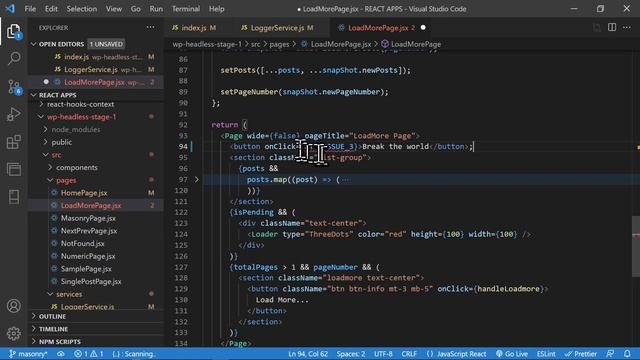Click the Explorer more actions ellipsis
Viewport: 640px width, 360px height.
pyautogui.click(x=150, y=27)
